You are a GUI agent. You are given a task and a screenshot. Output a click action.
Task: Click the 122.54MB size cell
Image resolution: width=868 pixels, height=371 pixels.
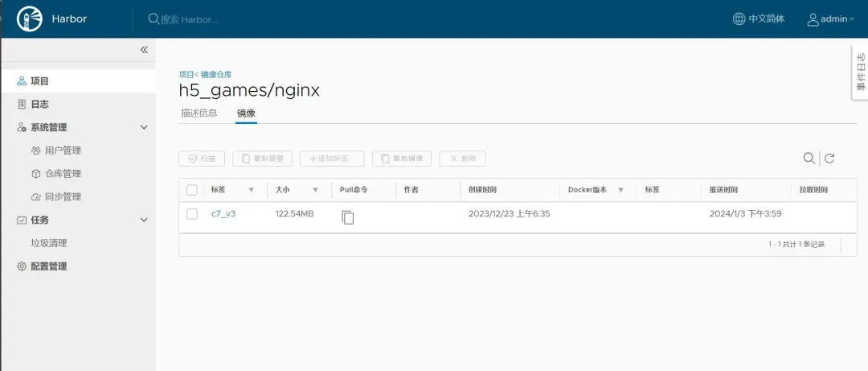[x=294, y=213]
